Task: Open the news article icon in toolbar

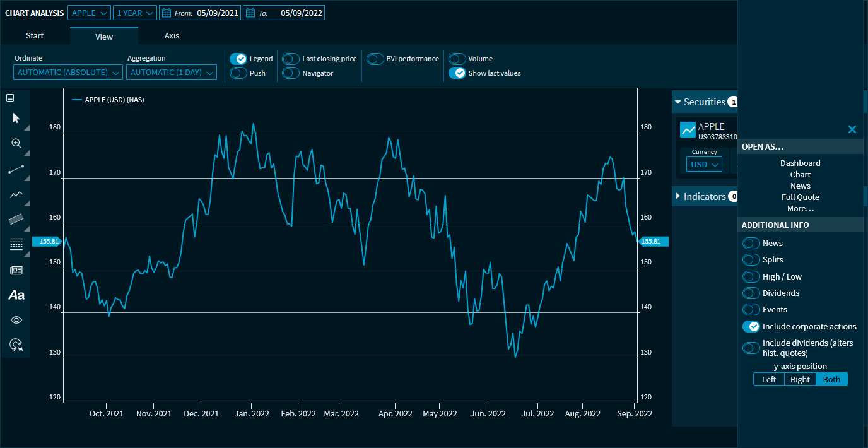Action: click(16, 271)
